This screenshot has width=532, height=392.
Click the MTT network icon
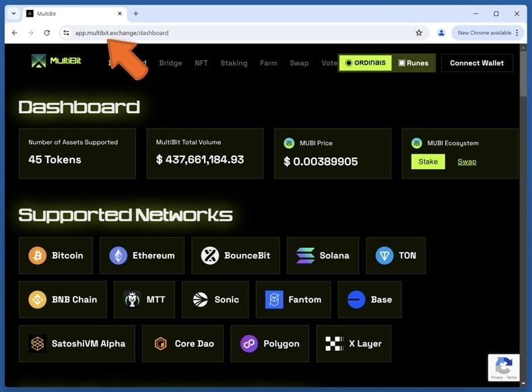(x=132, y=299)
